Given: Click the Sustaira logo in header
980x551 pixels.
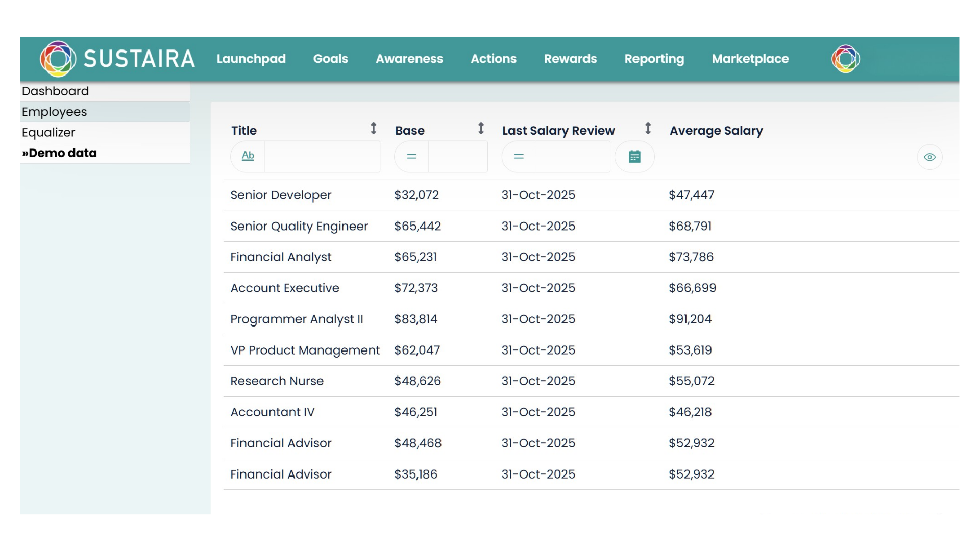Looking at the screenshot, I should [x=58, y=59].
